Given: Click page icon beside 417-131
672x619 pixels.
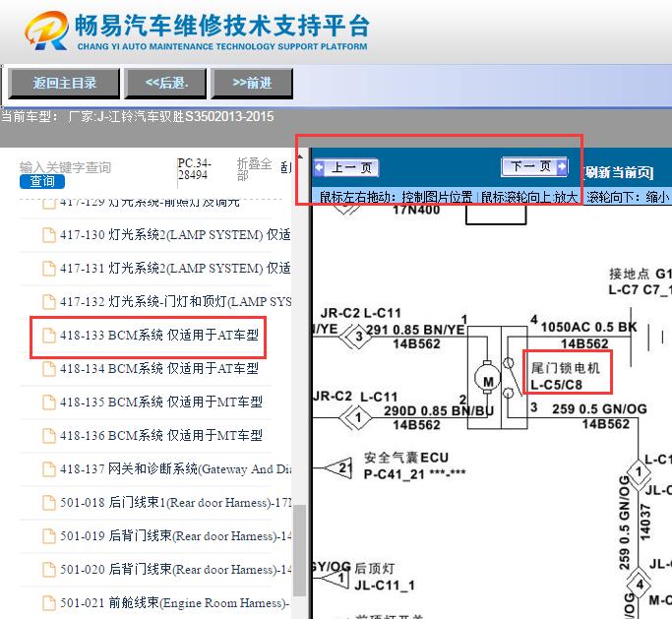Looking at the screenshot, I should 49,269.
